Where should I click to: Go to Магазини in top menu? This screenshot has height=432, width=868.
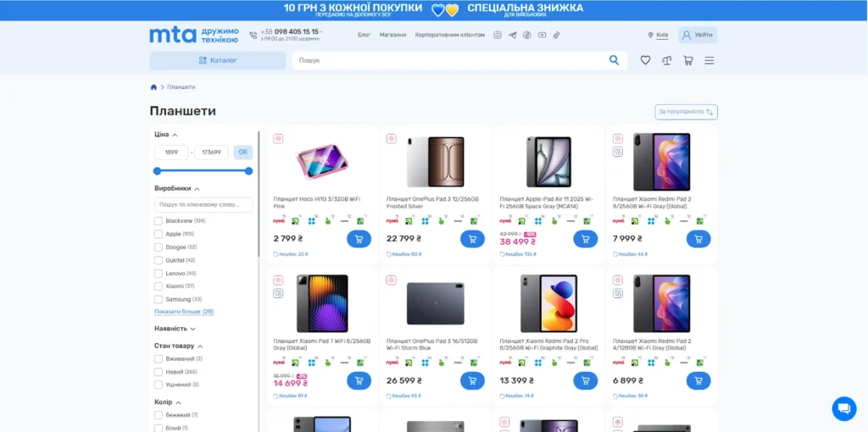point(392,35)
